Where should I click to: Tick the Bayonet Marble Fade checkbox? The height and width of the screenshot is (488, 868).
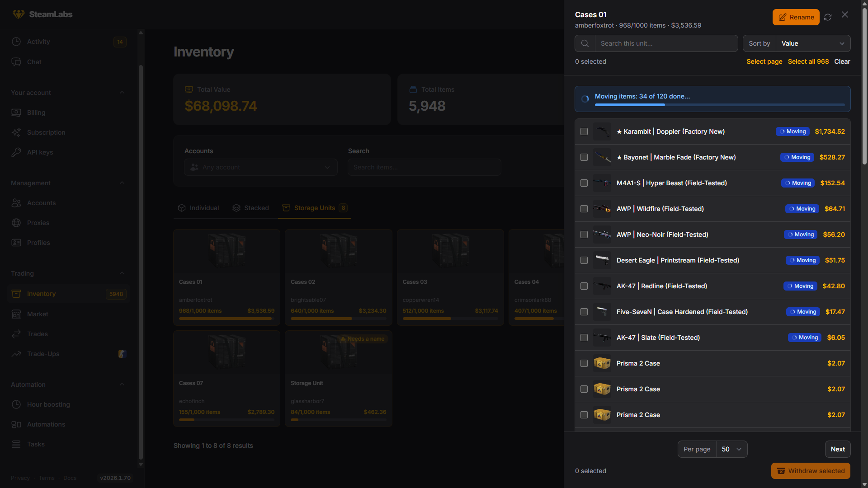tap(584, 157)
